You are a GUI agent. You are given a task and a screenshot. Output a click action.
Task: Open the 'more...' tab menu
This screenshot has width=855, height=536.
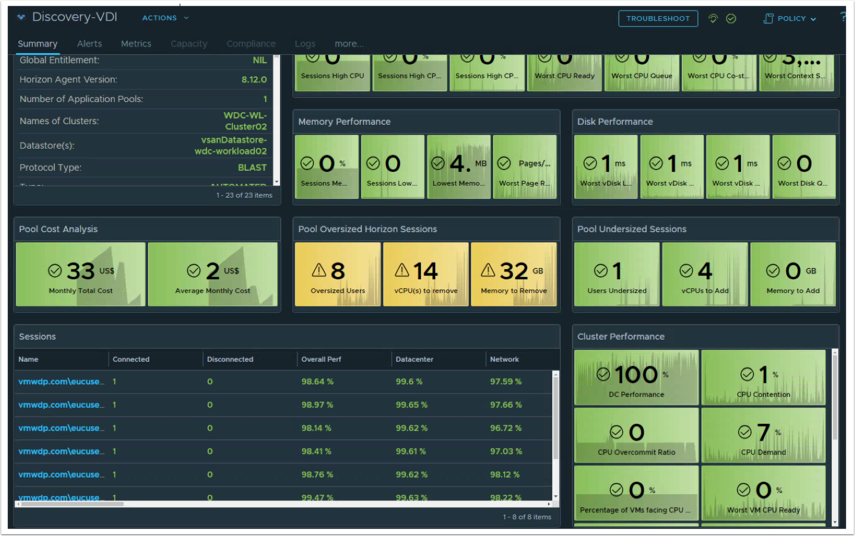click(x=348, y=44)
